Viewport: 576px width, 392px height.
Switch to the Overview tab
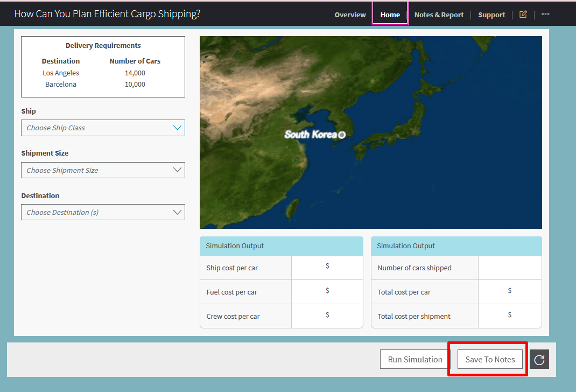coord(350,15)
